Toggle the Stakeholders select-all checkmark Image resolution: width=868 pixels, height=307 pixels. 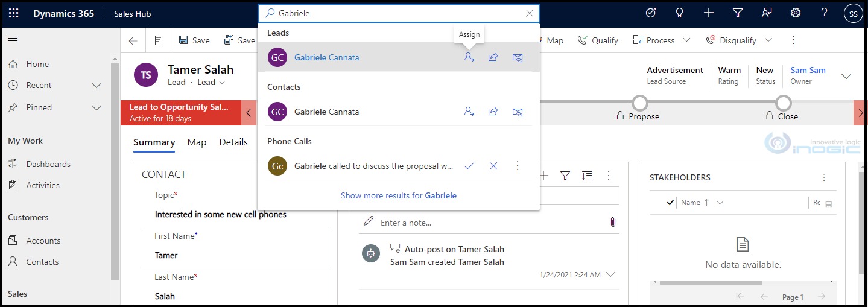click(x=670, y=203)
